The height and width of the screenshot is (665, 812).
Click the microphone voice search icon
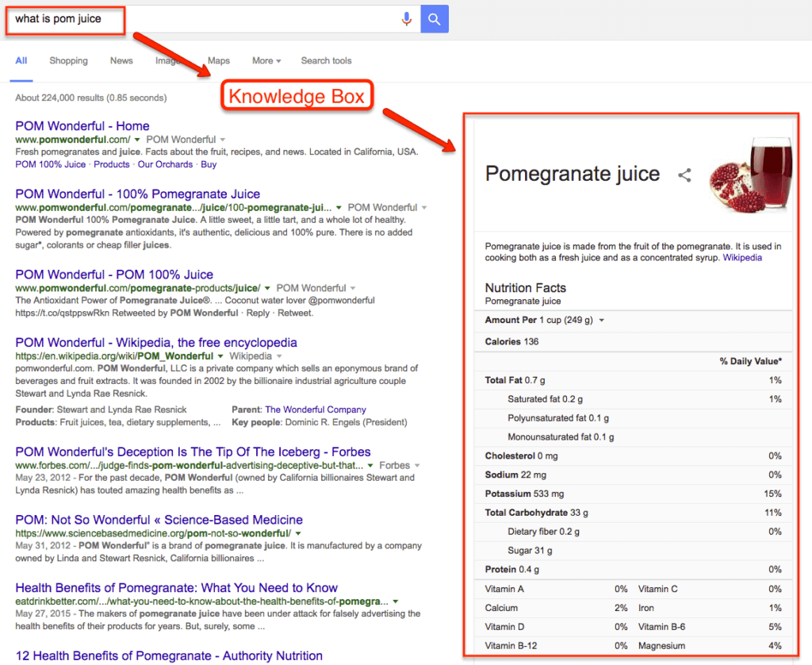(407, 19)
